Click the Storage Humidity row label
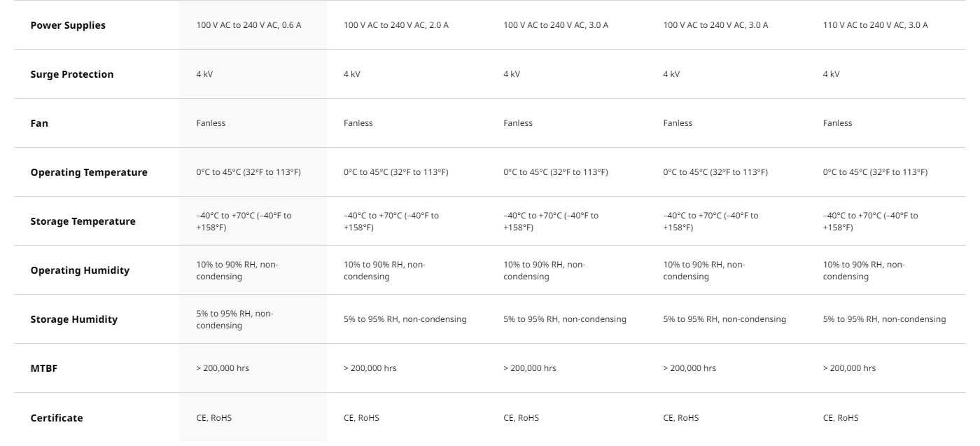 [73, 319]
